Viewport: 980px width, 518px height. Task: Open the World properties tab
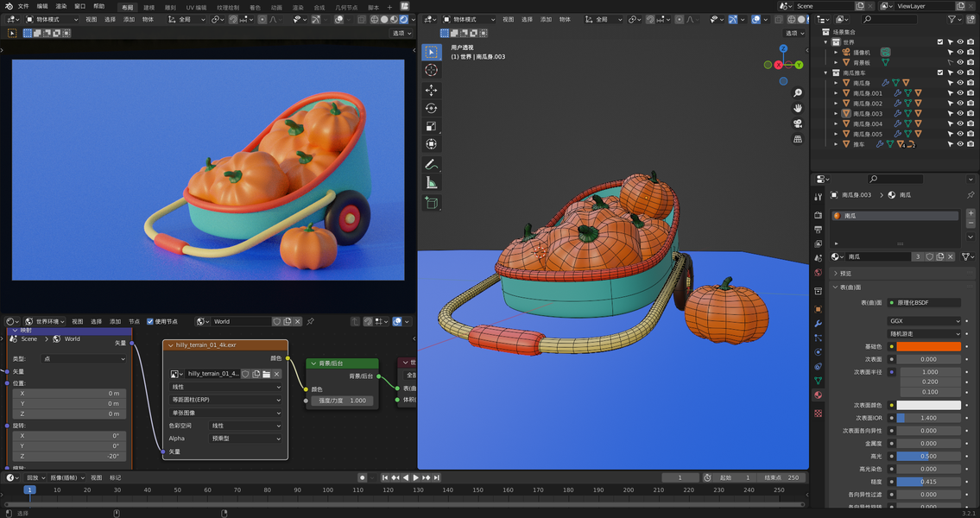tap(819, 273)
